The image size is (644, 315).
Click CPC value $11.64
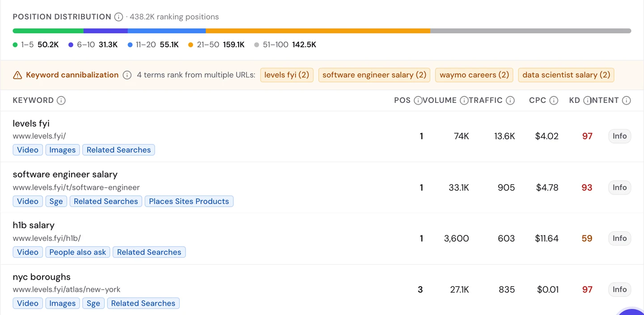547,238
